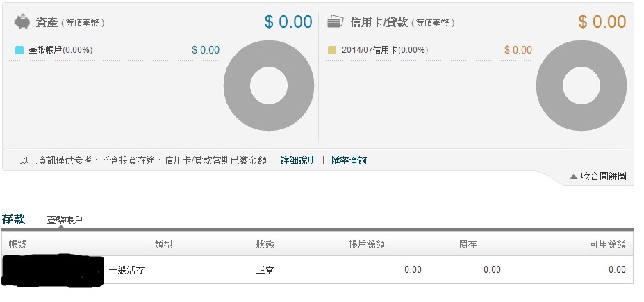Open the 匯率查詢 exchange rate link
Image resolution: width=644 pixels, height=302 pixels.
tap(349, 160)
